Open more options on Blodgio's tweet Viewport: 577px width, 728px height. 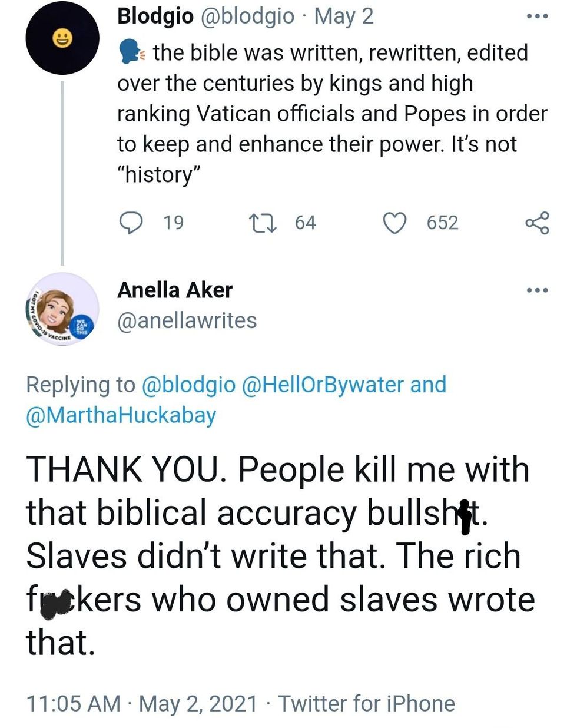537,16
